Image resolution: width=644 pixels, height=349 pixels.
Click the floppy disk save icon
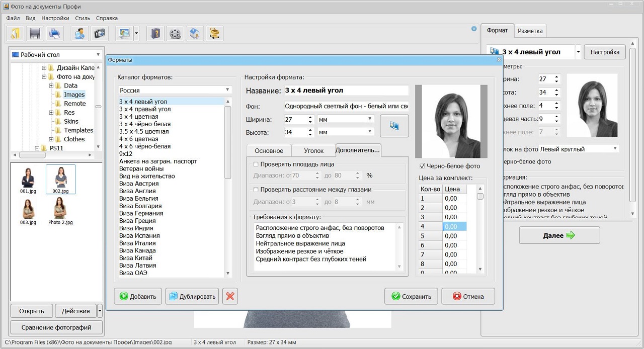tap(35, 33)
